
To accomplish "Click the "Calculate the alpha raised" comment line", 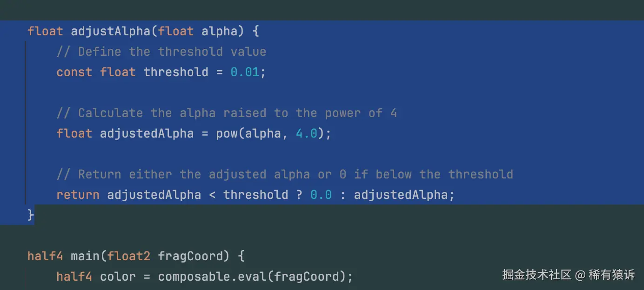I will tap(227, 113).
